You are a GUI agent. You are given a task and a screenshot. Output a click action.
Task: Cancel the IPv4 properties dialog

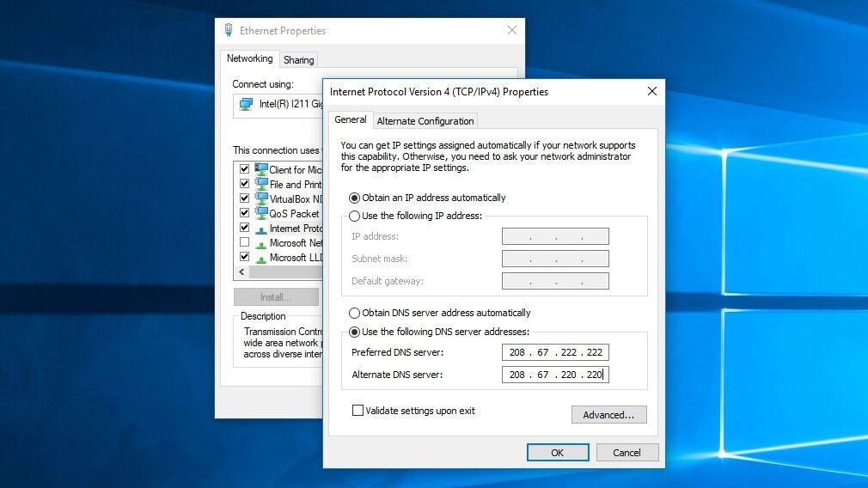[627, 452]
